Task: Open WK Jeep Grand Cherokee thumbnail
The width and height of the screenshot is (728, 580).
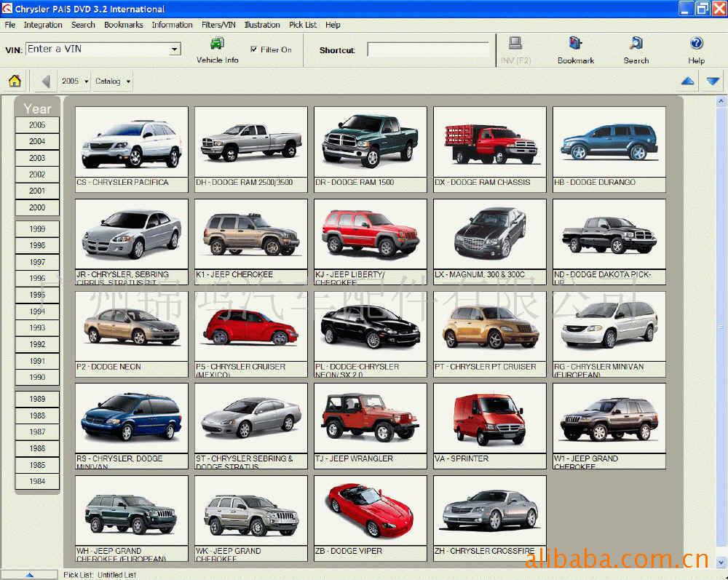Action: 250,510
